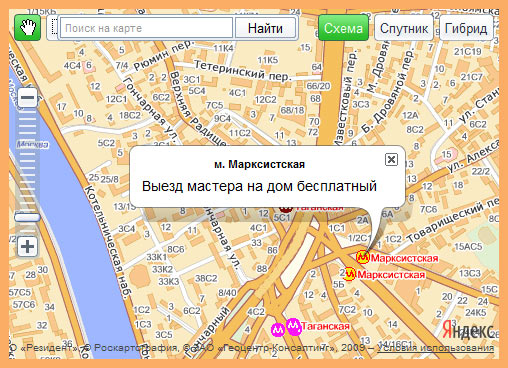
Task: Click building number 38С2
Action: (206, 278)
